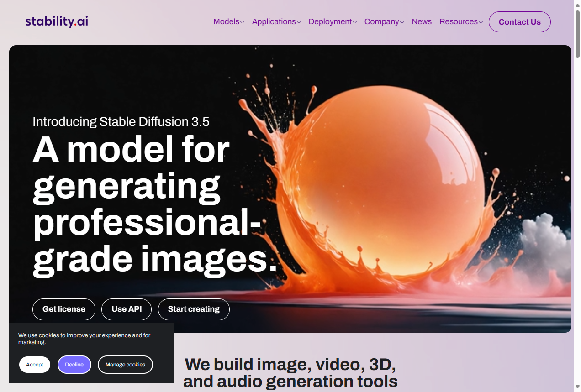Accept the cookies

[x=35, y=365]
